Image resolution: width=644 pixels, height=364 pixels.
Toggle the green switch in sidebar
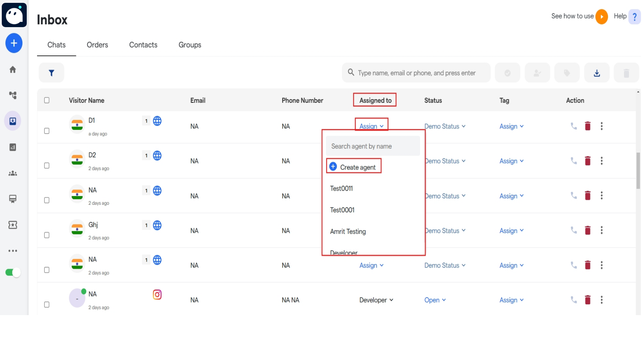click(x=13, y=273)
